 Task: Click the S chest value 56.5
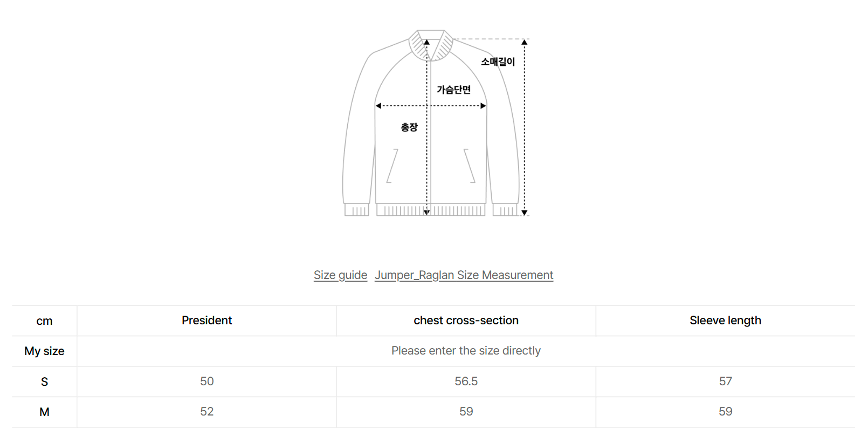pyautogui.click(x=466, y=381)
